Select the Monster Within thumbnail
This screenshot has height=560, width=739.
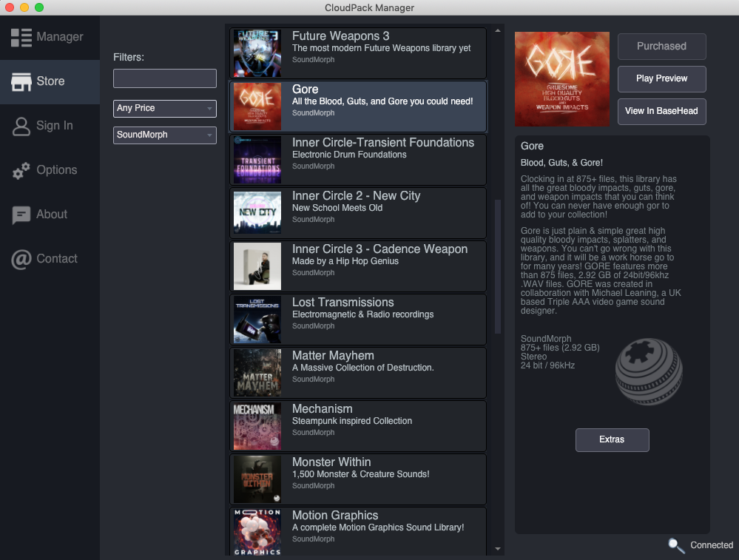[257, 479]
